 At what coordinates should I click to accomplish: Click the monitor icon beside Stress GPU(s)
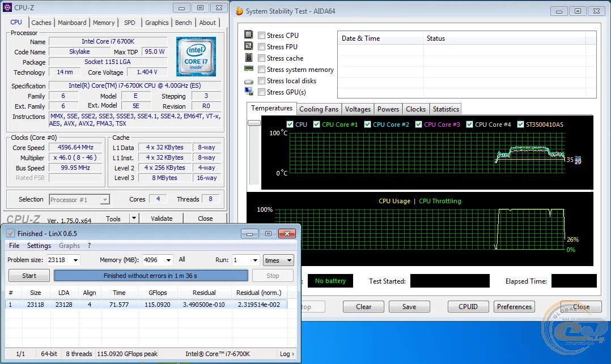[249, 91]
